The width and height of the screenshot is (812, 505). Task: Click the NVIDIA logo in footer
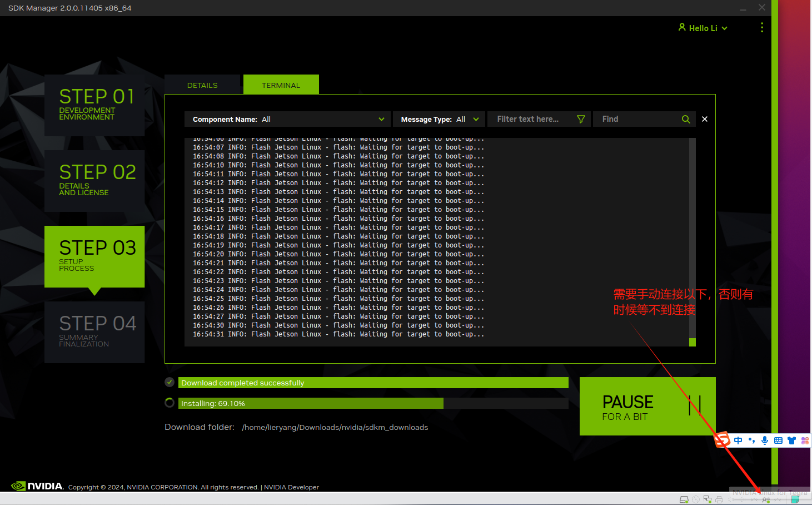pos(37,486)
